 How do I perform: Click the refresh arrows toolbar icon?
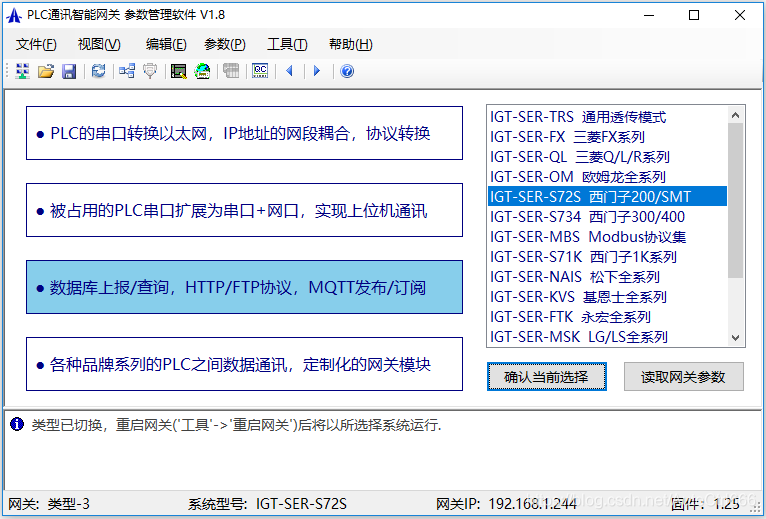(98, 71)
